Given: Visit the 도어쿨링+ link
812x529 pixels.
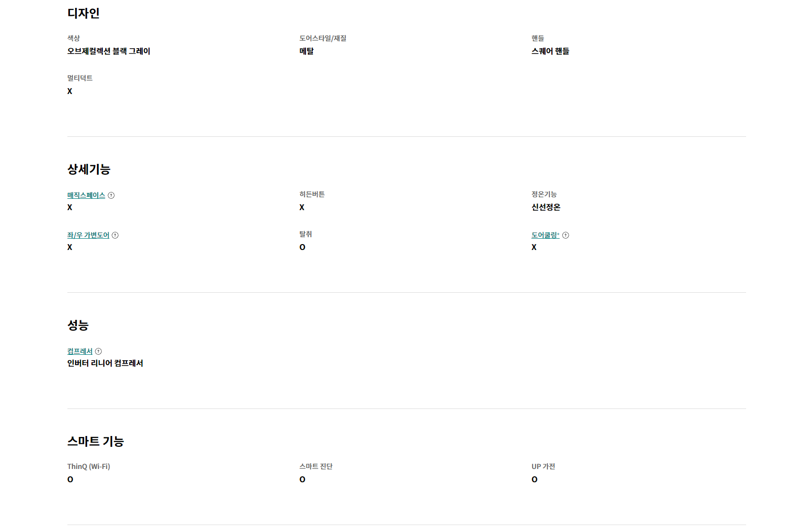Looking at the screenshot, I should point(545,235).
